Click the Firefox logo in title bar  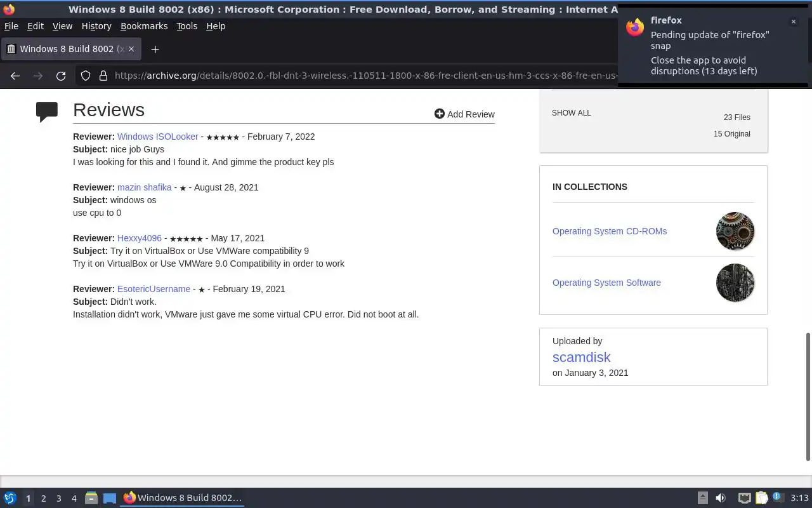pyautogui.click(x=8, y=9)
